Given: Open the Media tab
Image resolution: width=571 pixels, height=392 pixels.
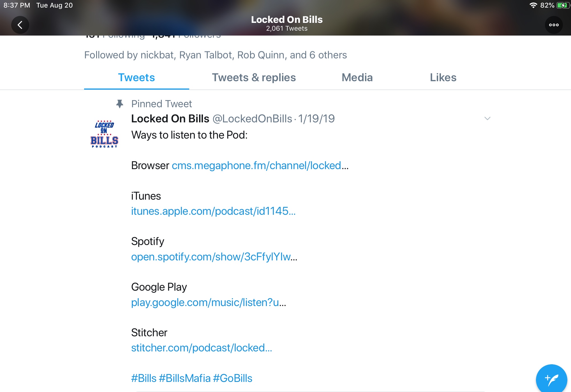Looking at the screenshot, I should (x=357, y=78).
